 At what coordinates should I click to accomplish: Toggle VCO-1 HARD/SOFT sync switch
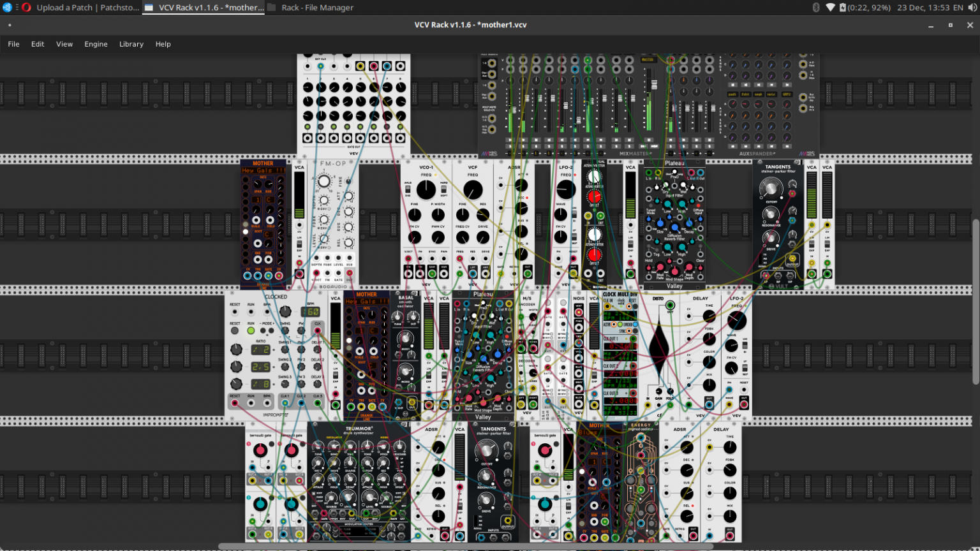(444, 189)
